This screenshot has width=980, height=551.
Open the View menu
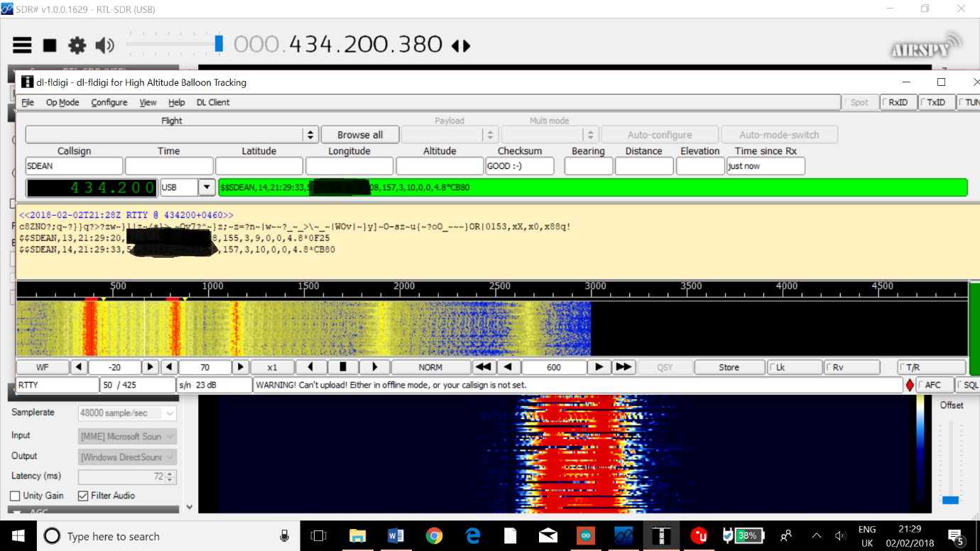point(148,102)
